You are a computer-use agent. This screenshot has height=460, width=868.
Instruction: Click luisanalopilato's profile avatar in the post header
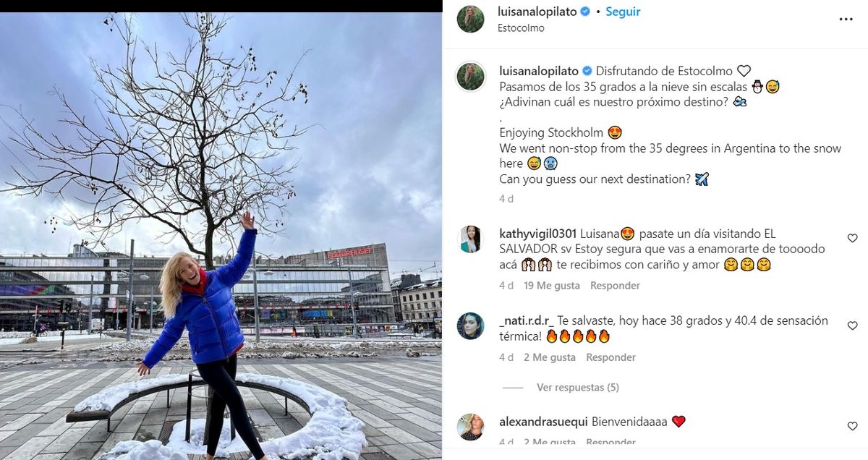pos(470,19)
